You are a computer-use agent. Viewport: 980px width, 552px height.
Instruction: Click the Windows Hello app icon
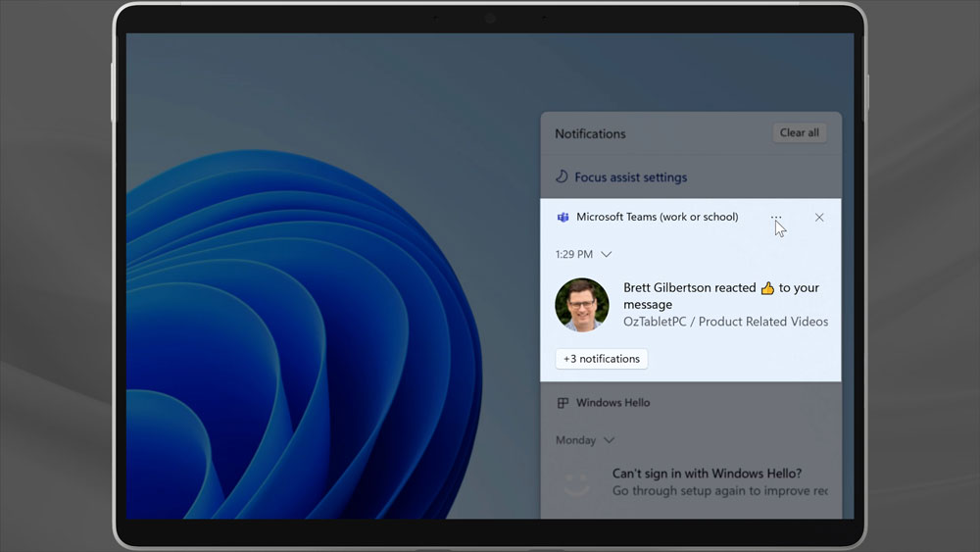pyautogui.click(x=563, y=403)
